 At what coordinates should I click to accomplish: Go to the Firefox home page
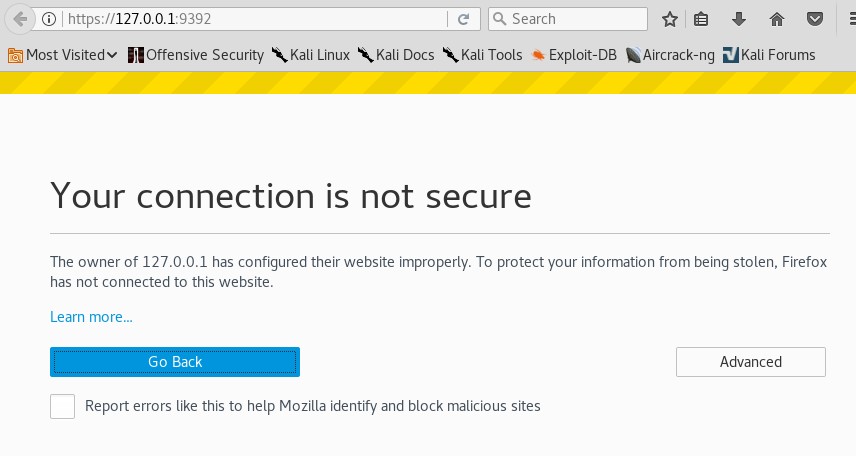[x=777, y=19]
